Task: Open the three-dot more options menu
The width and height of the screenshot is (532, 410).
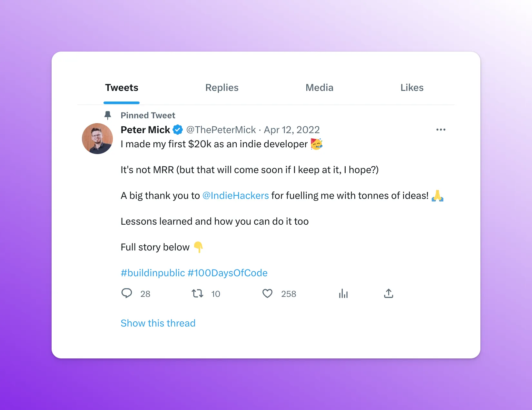Action: pyautogui.click(x=441, y=130)
